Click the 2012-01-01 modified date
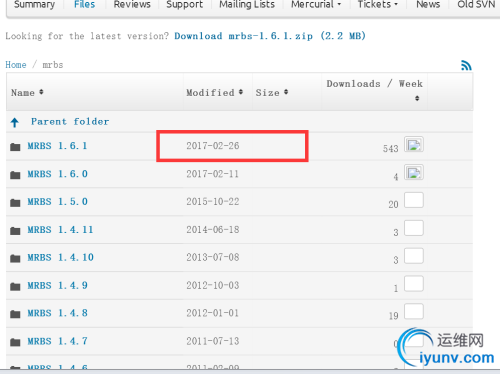 point(213,313)
